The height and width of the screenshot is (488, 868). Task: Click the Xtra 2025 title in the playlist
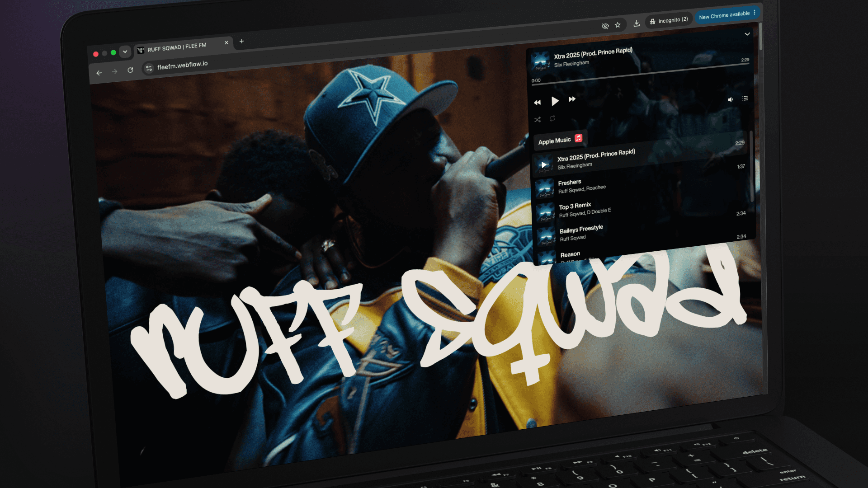click(x=596, y=155)
